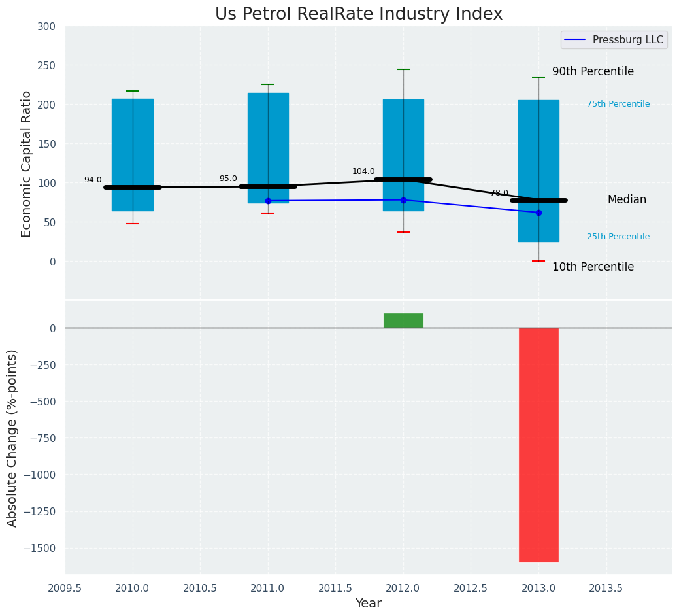Image resolution: width=679 pixels, height=616 pixels.
Task: Click the lower y-axis tick '−250'
Action: pyautogui.click(x=42, y=365)
